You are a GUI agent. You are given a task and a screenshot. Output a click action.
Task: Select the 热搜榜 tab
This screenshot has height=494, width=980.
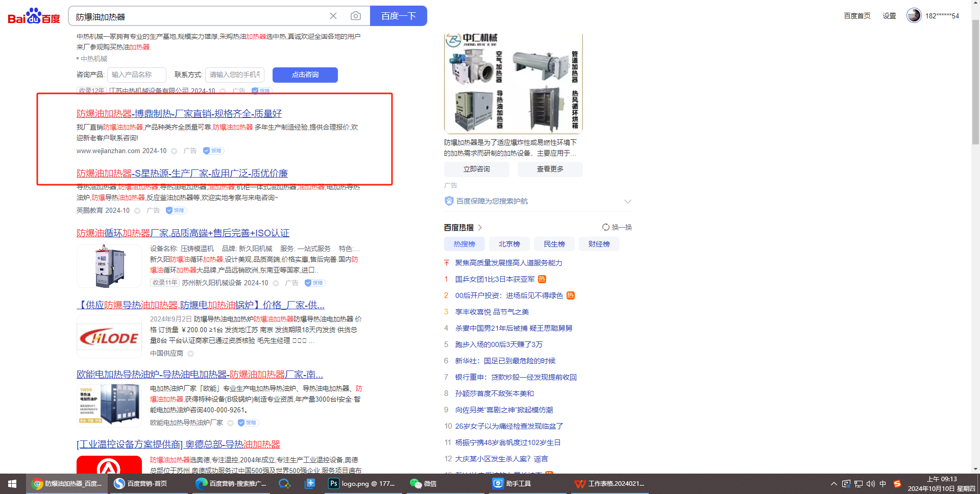(x=464, y=244)
